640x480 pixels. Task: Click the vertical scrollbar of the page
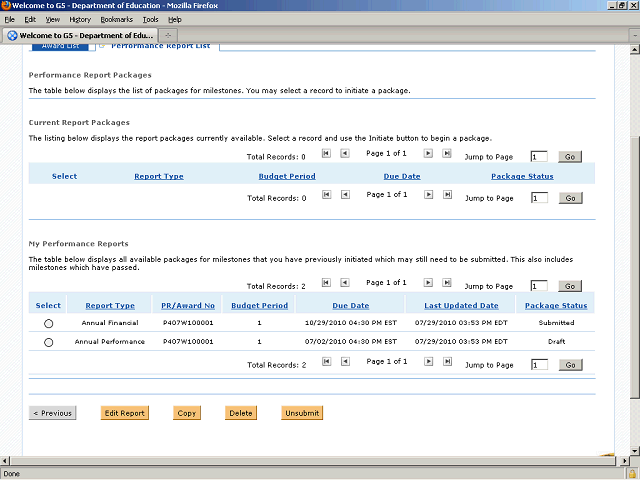(x=633, y=250)
